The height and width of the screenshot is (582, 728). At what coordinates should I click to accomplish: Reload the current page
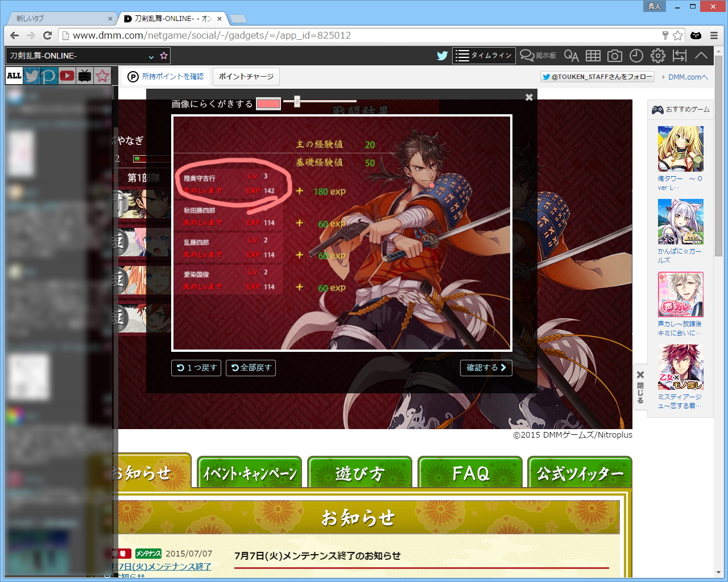(47, 35)
